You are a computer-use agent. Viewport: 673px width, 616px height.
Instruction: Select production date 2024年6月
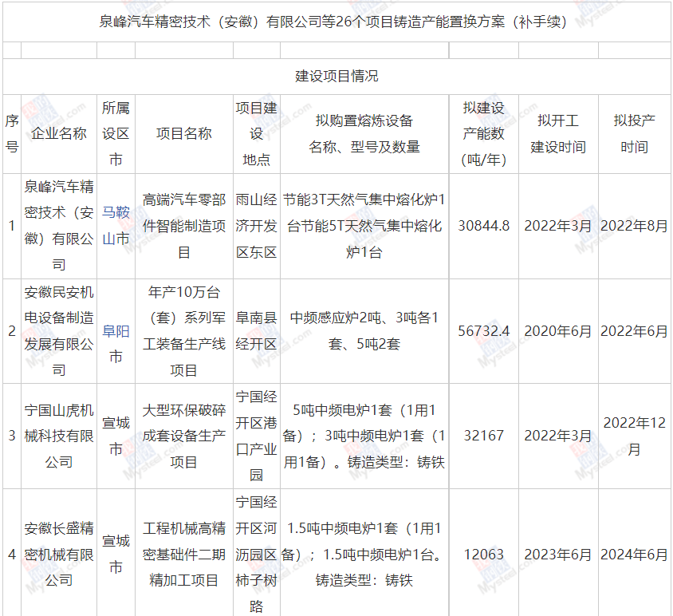[635, 555]
